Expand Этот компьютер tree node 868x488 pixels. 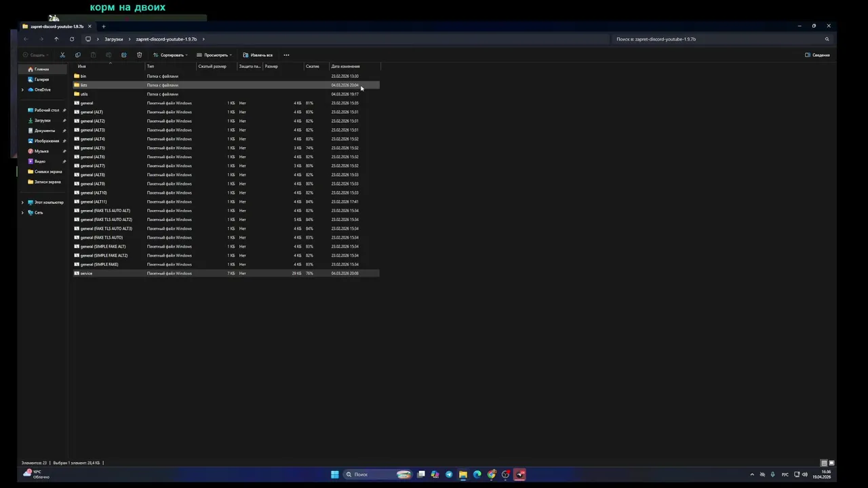[x=22, y=203]
